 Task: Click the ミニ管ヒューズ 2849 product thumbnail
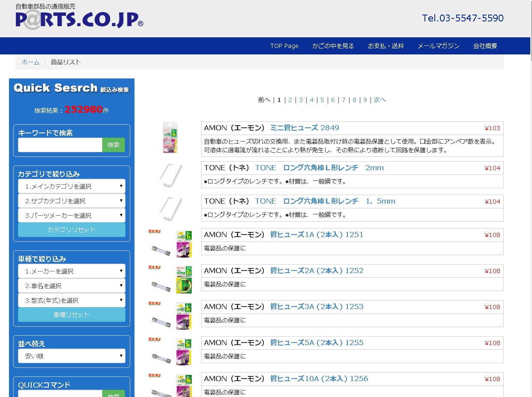(170, 138)
